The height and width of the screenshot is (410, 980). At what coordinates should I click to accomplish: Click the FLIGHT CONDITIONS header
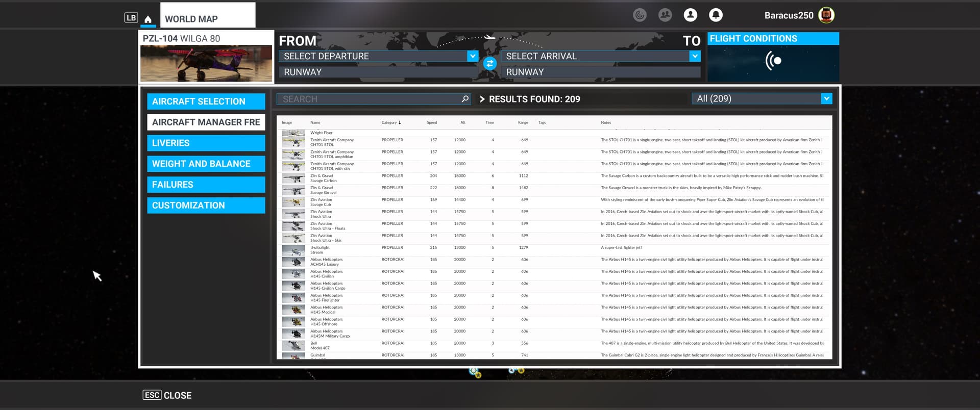click(x=773, y=39)
